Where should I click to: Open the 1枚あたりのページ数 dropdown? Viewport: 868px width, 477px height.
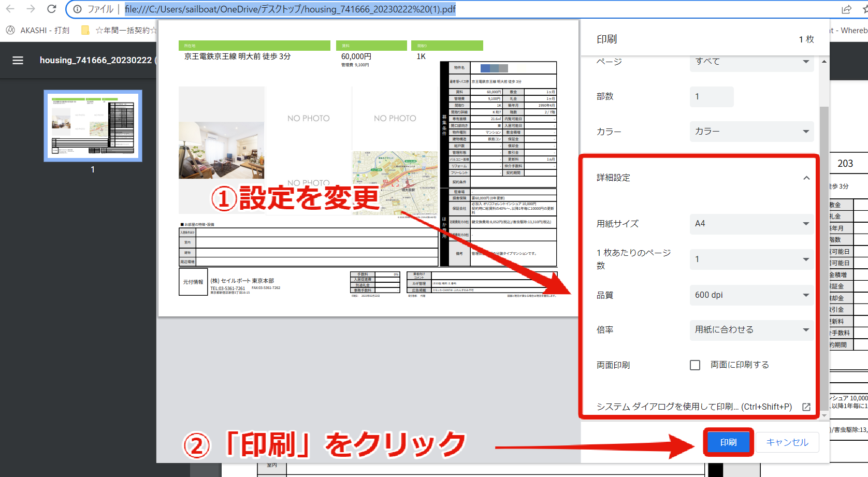[x=751, y=259]
